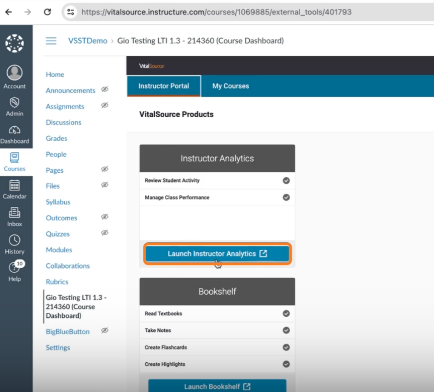
Task: Click the hidden-eye icon beside Announcements
Action: [105, 89]
